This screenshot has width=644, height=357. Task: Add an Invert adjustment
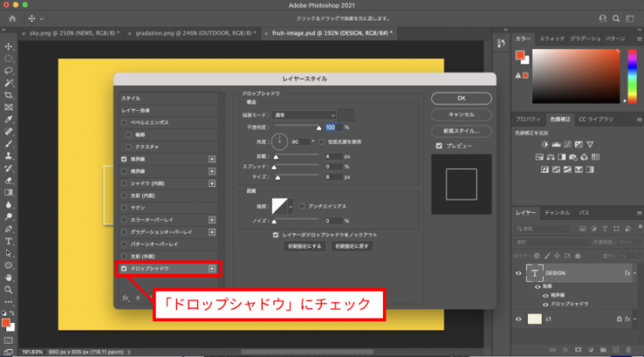click(545, 169)
